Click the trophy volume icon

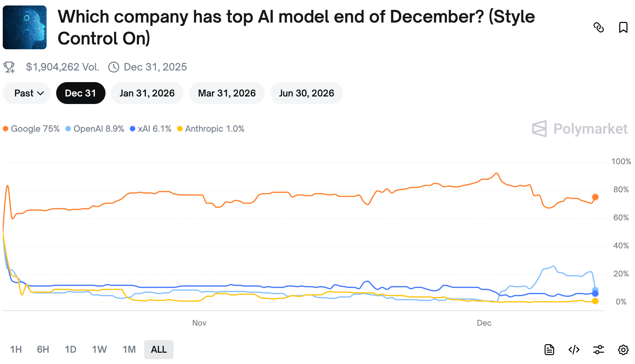[x=9, y=67]
